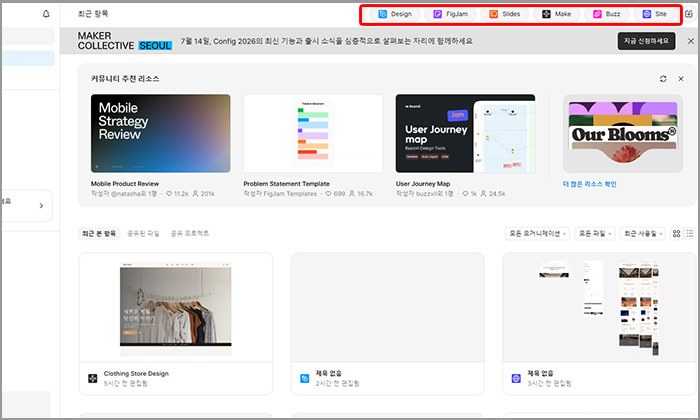Refresh the community recommended resources
This screenshot has height=420, width=700.
pos(663,79)
